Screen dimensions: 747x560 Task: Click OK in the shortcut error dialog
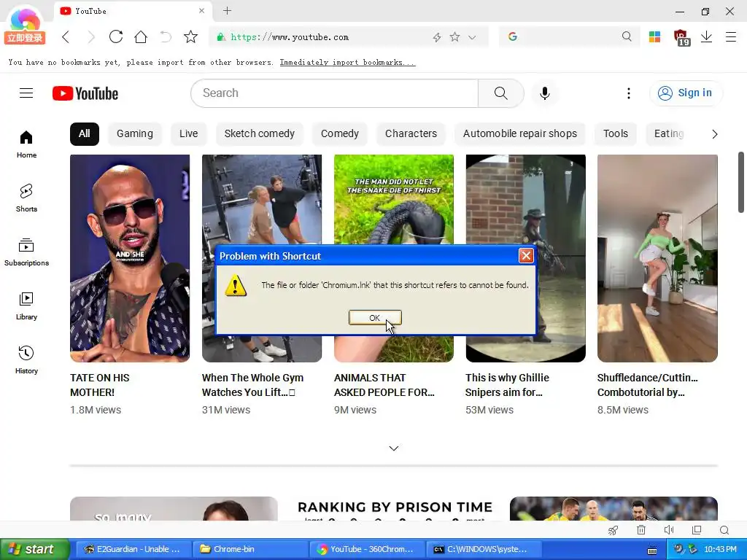[375, 318]
